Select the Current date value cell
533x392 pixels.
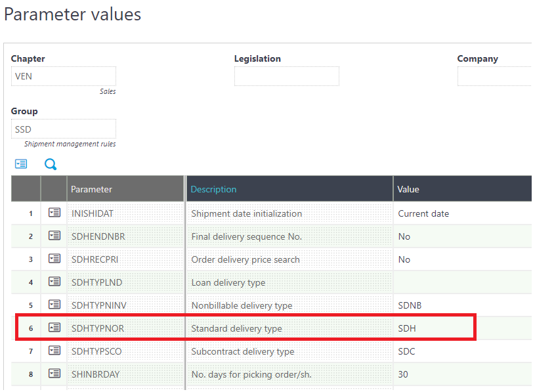[423, 213]
